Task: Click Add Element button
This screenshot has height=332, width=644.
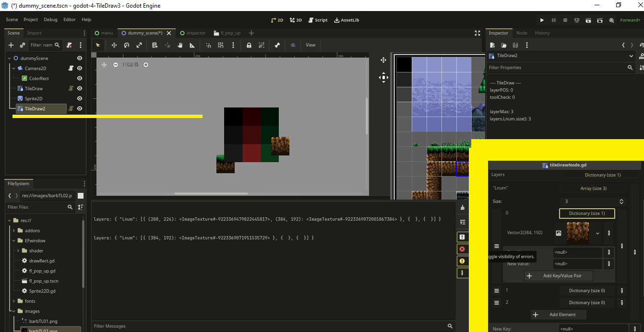Action: pos(560,314)
